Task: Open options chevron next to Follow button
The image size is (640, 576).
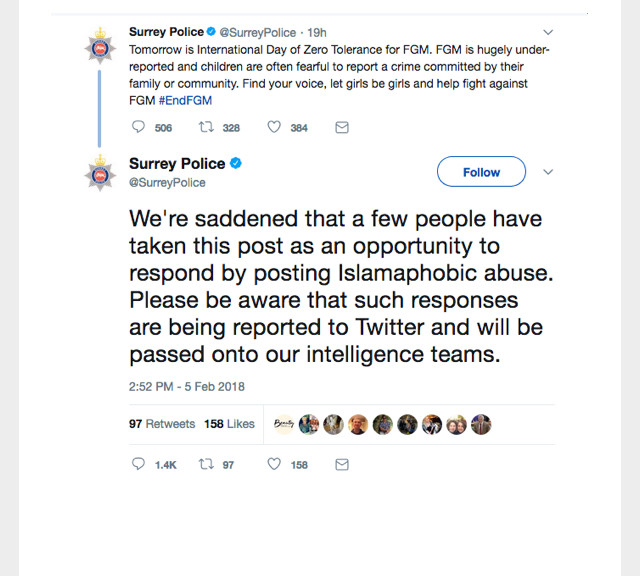Action: (x=548, y=172)
